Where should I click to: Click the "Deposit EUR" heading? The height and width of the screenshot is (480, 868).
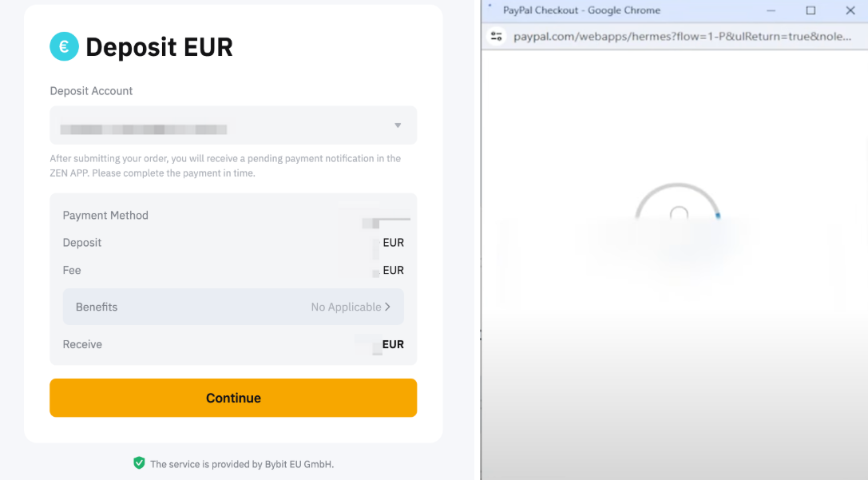tap(159, 47)
